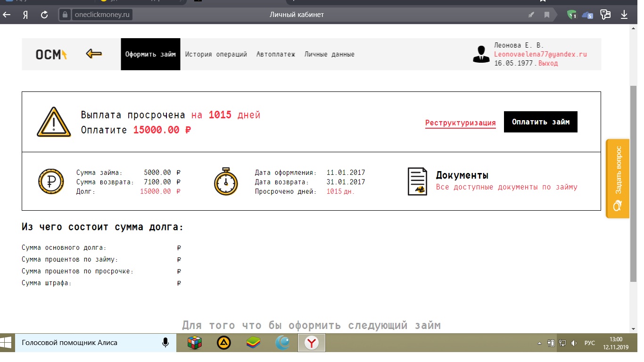Click the Yandex Я home button
Viewport: 644px width, 362px height.
pos(25,15)
